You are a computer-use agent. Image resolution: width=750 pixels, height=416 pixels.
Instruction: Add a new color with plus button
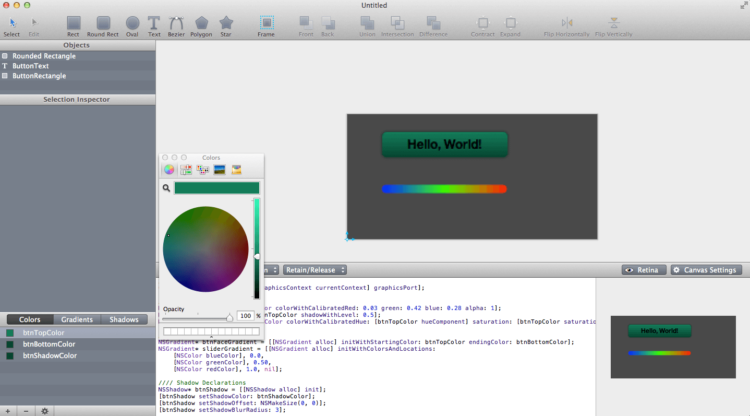pos(8,411)
